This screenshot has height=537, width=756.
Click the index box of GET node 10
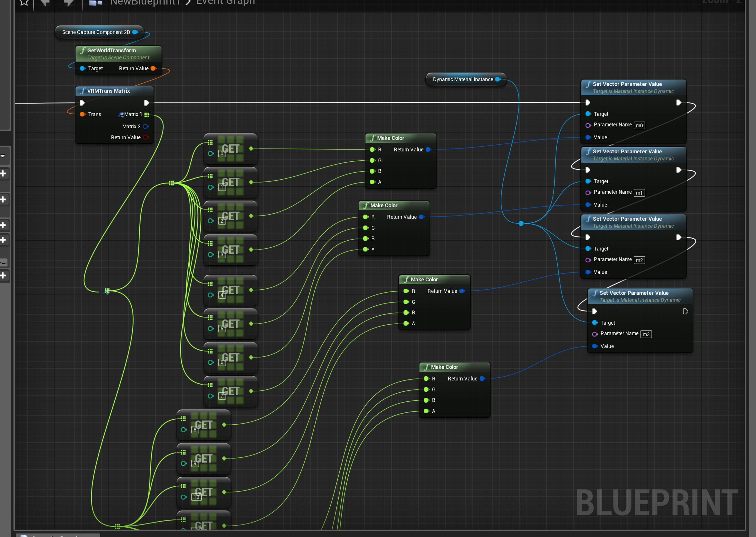[196, 497]
